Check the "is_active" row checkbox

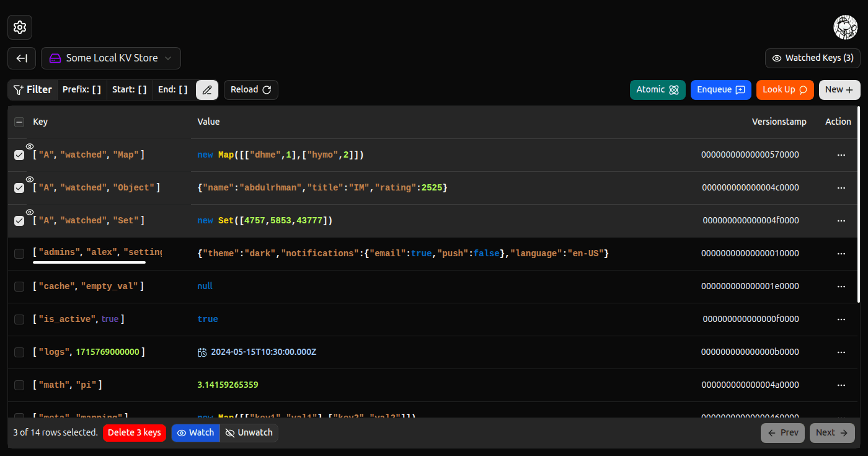pos(19,320)
